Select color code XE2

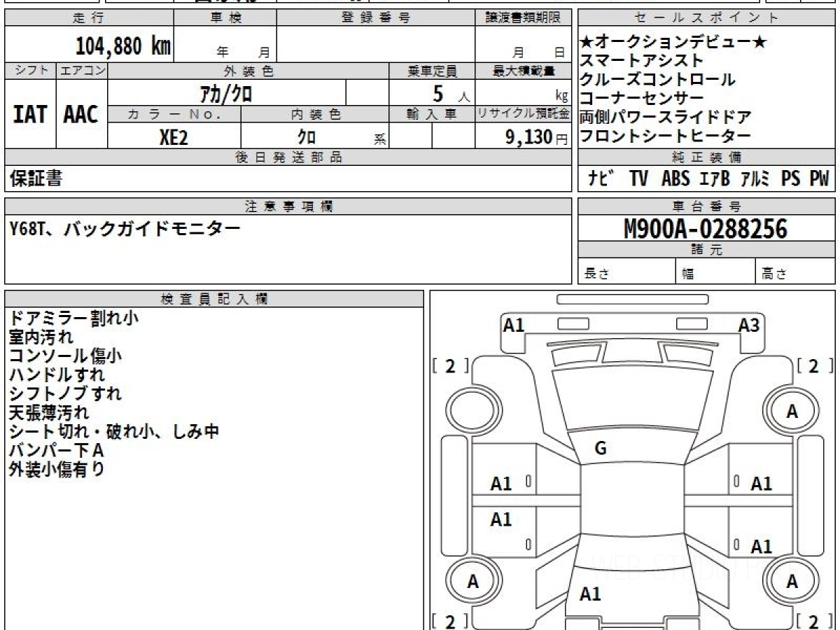tap(174, 137)
